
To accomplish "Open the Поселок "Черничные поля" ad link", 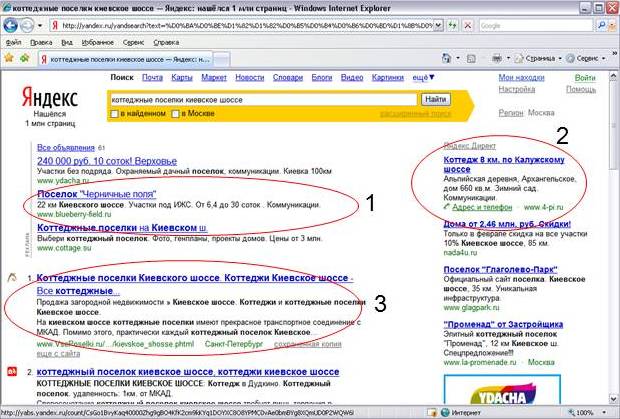I will point(96,194).
